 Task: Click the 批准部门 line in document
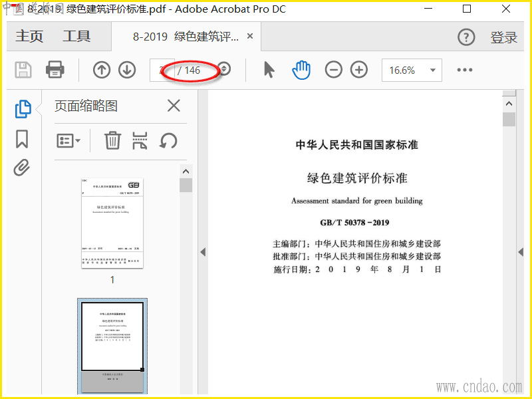pos(356,256)
